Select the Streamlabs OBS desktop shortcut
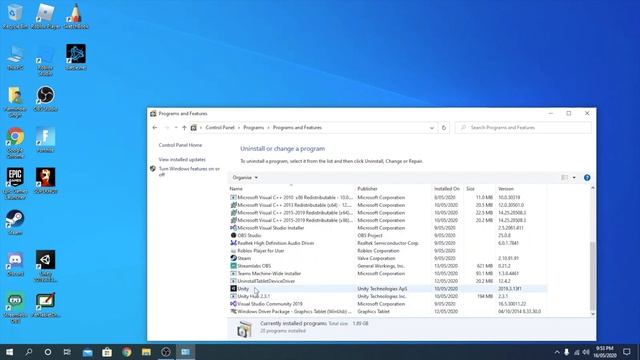Viewport: 640px width, 360px height. (x=15, y=308)
